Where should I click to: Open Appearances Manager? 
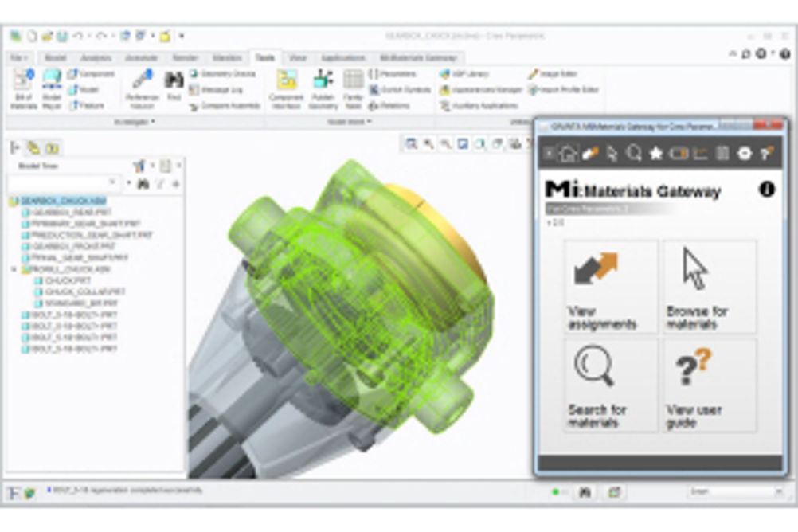[481, 90]
